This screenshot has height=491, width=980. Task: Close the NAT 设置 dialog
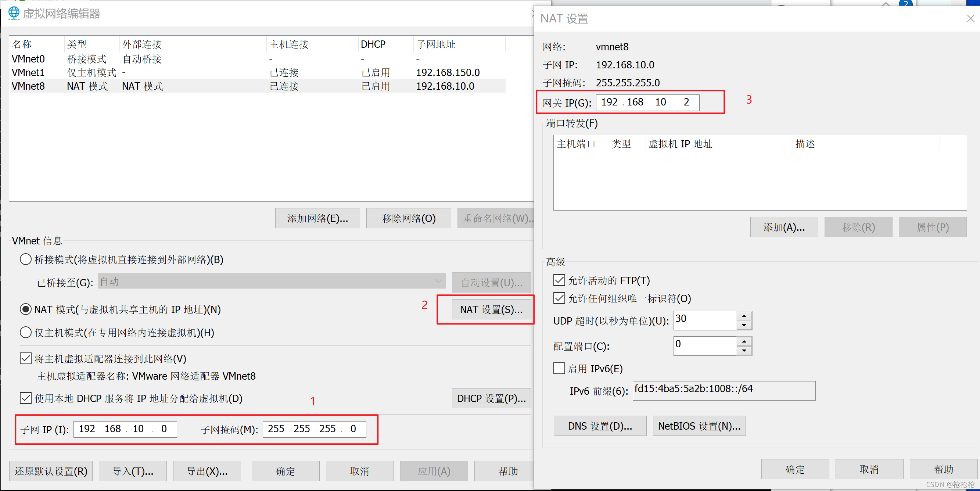click(x=970, y=18)
